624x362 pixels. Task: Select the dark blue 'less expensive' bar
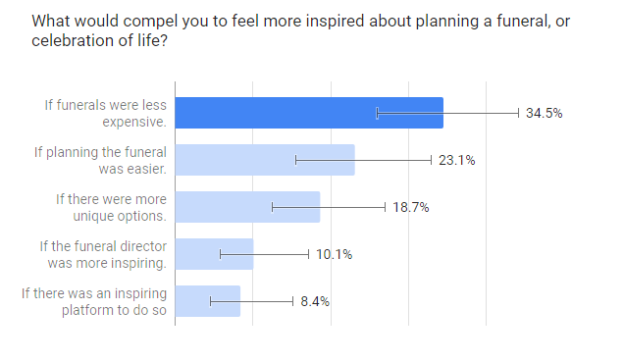tap(309, 113)
